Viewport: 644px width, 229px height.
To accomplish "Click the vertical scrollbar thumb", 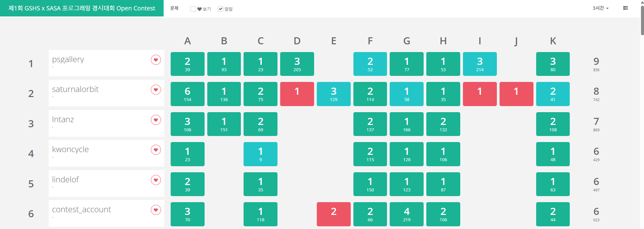I will [x=642, y=20].
